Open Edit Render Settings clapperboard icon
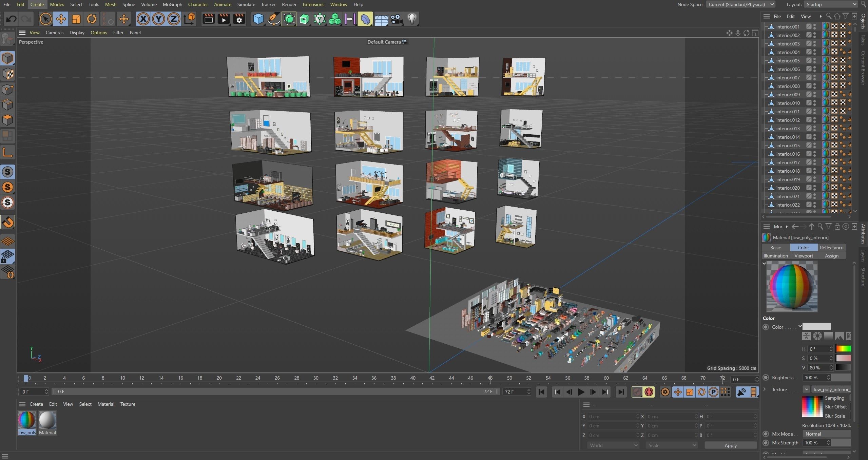Viewport: 868px width, 460px height. coord(239,19)
